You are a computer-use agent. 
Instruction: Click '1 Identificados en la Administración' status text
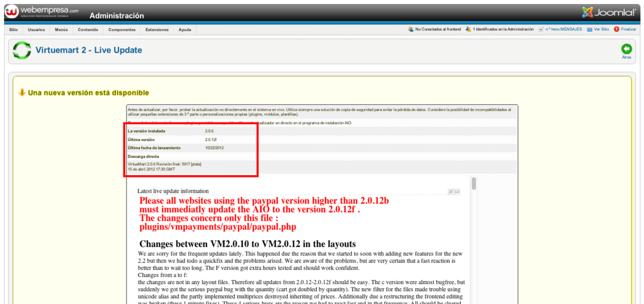[503, 29]
